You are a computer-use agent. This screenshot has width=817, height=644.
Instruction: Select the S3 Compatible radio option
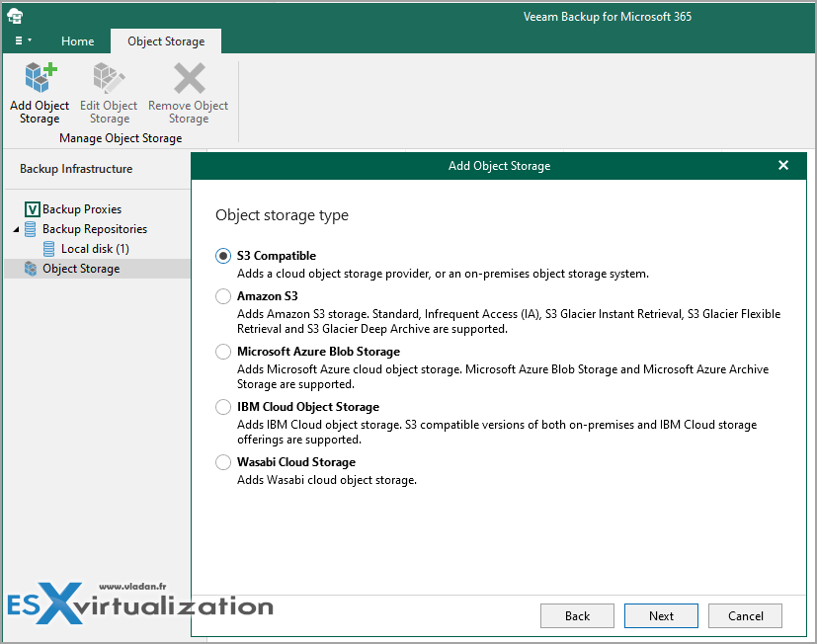tap(223, 256)
